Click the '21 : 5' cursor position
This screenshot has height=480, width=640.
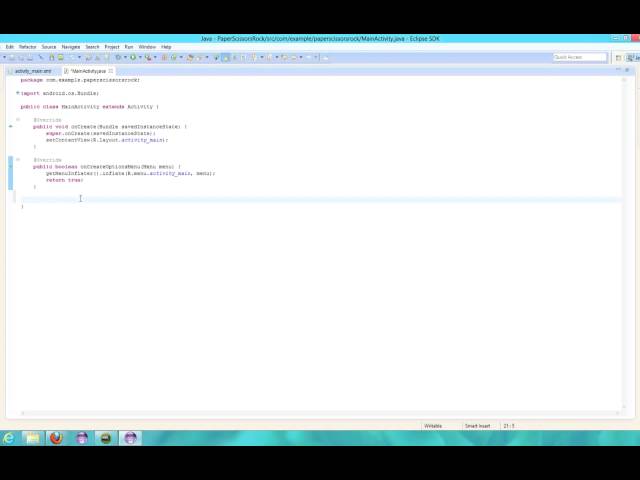[509, 426]
